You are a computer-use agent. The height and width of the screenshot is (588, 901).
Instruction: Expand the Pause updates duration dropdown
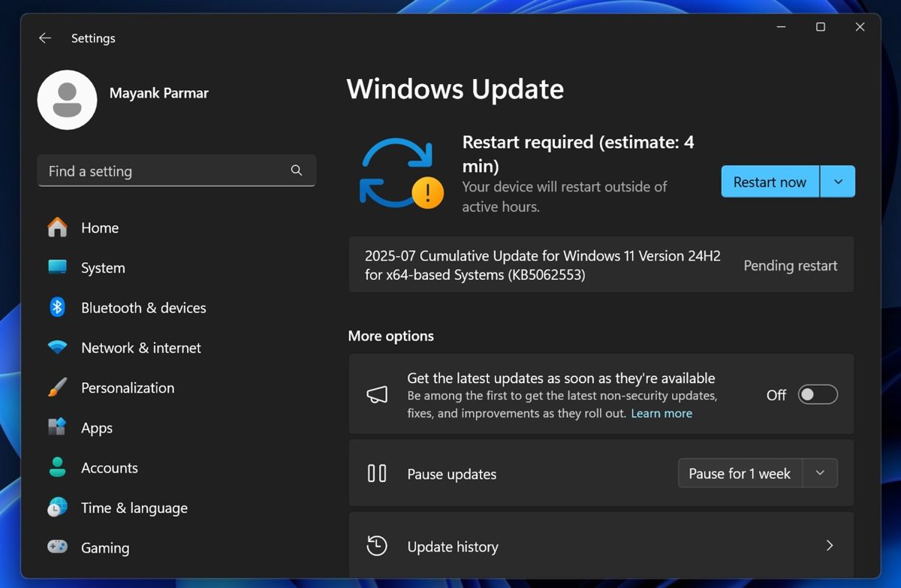point(821,473)
